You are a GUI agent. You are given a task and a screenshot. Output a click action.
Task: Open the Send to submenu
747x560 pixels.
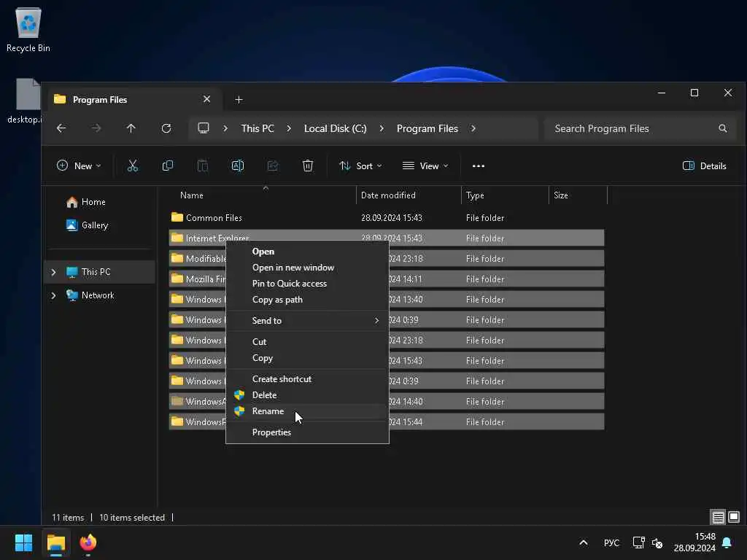[x=307, y=321]
